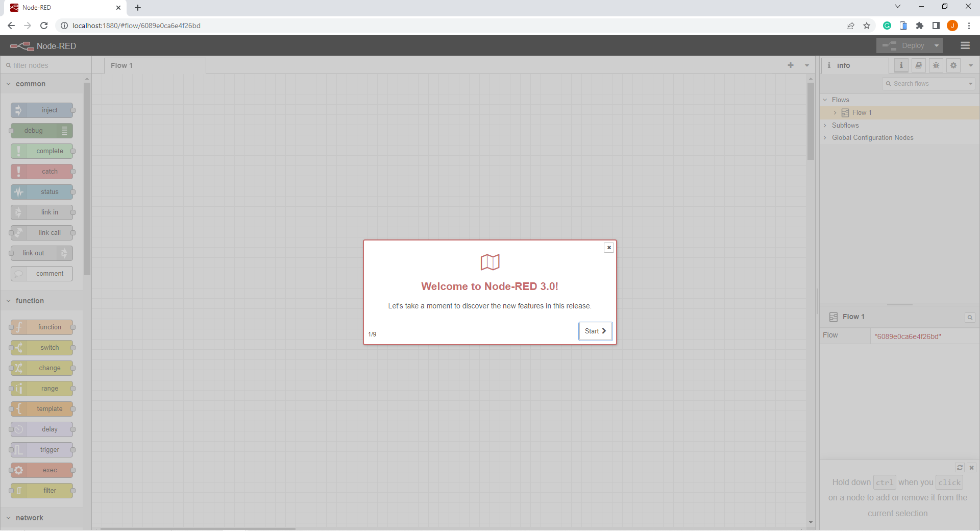
Task: Select the inject node in the palette
Action: coord(42,110)
